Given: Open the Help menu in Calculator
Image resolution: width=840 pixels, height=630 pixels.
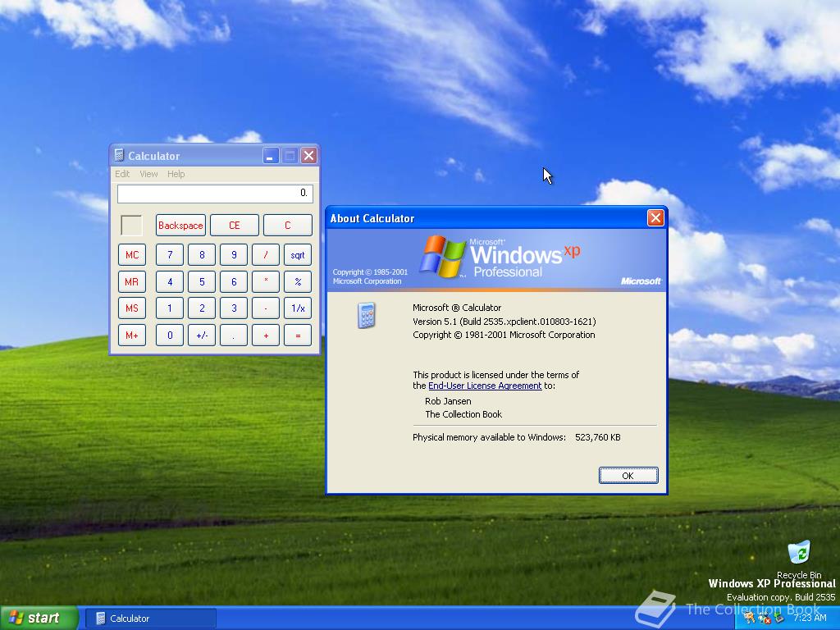Looking at the screenshot, I should click(x=176, y=174).
